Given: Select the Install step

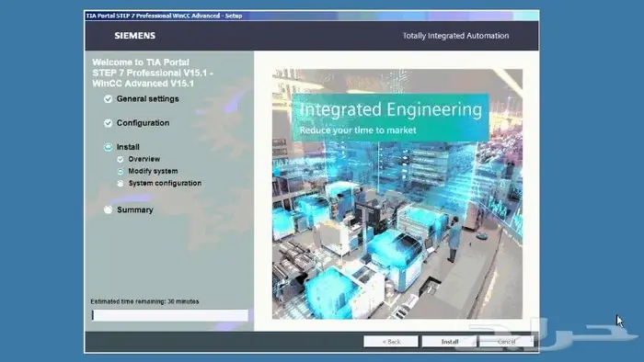Looking at the screenshot, I should pos(128,147).
